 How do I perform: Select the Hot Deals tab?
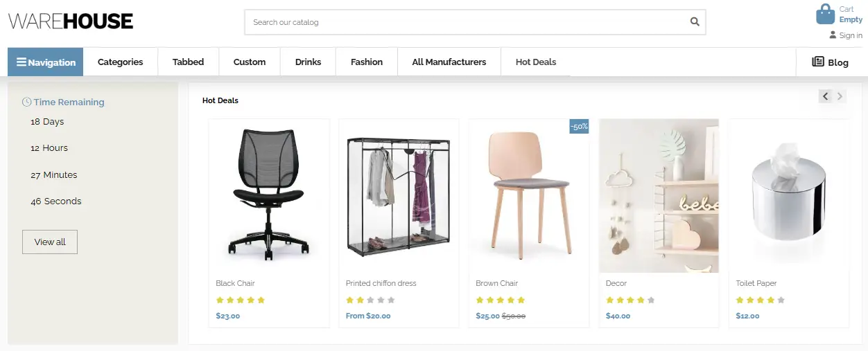tap(536, 62)
